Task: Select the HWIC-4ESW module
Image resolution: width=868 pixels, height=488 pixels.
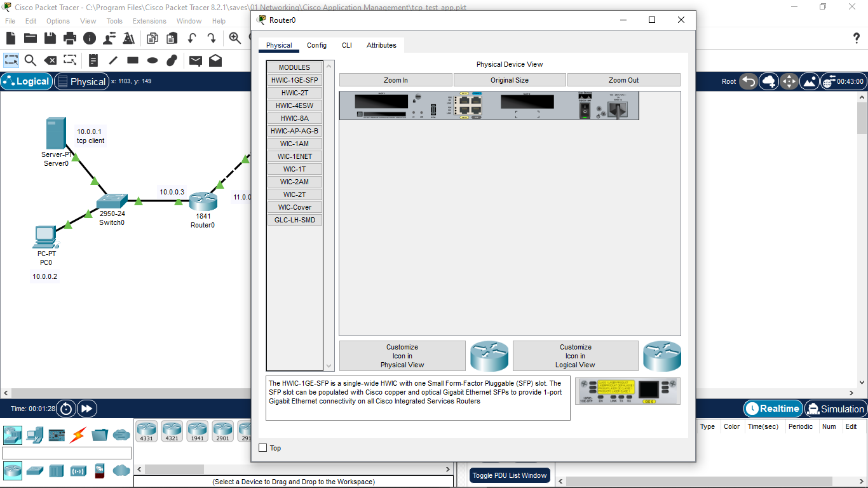Action: (294, 105)
